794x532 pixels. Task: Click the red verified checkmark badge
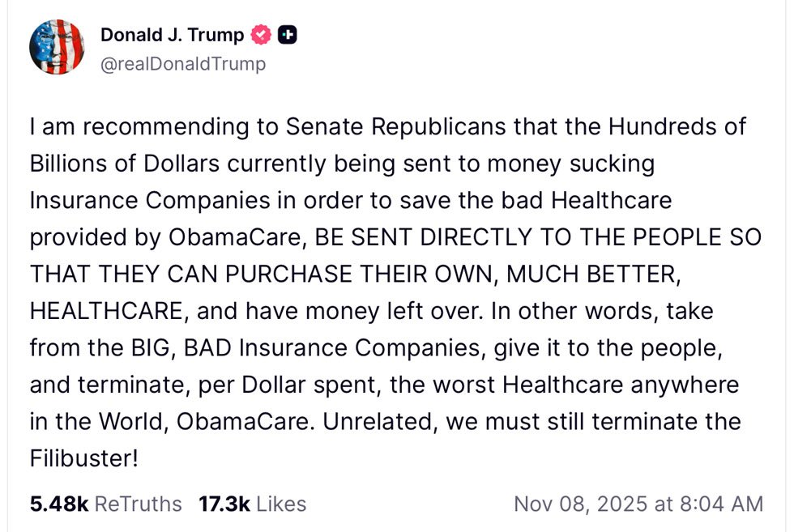[261, 35]
